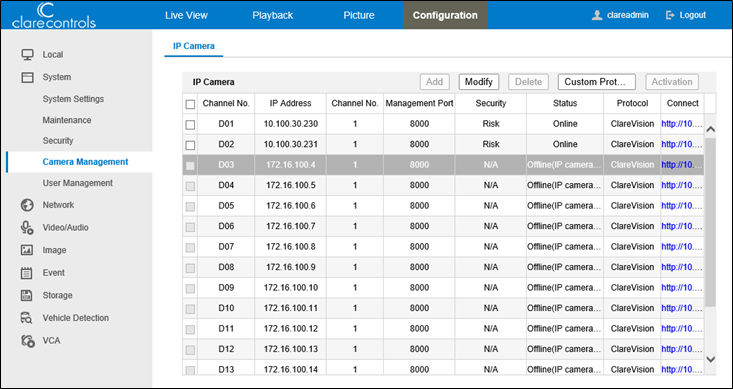Open the Picture tab
The height and width of the screenshot is (389, 733).
(359, 15)
